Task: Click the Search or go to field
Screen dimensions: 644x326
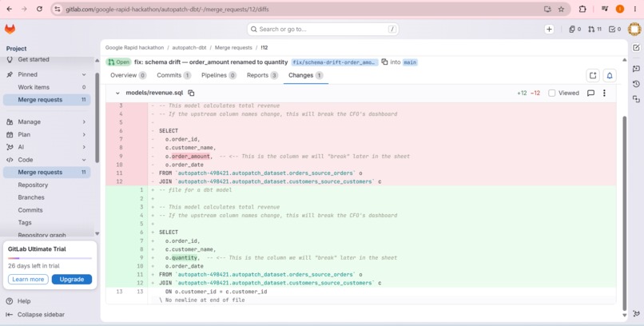Action: tap(323, 29)
